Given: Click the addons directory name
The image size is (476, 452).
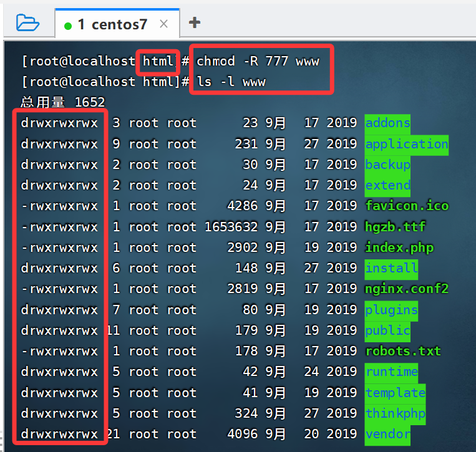Looking at the screenshot, I should point(387,123).
